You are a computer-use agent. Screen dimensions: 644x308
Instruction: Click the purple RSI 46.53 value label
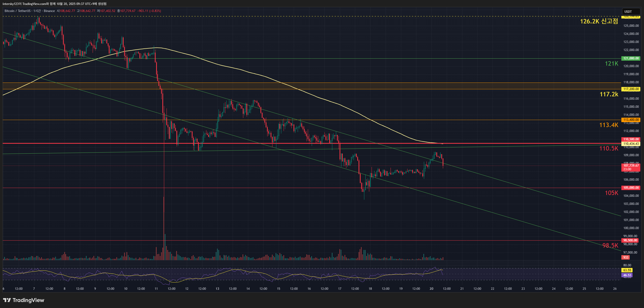point(627,275)
